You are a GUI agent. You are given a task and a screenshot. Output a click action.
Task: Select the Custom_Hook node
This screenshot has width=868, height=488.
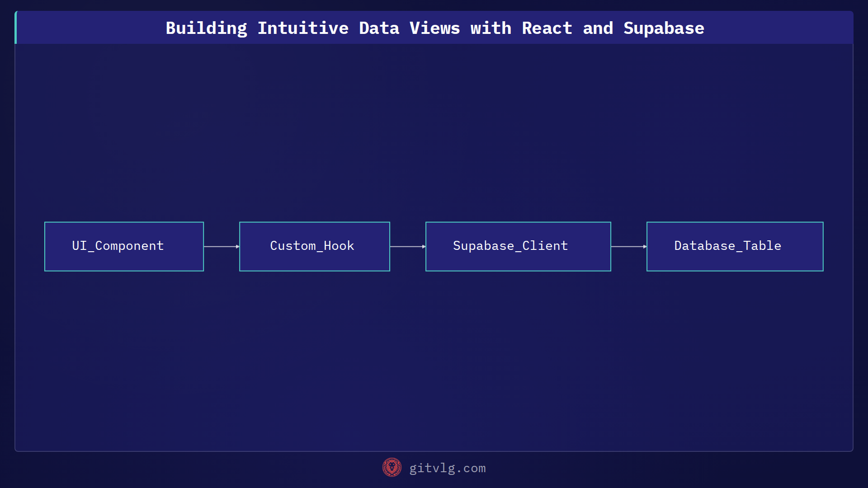(x=314, y=246)
